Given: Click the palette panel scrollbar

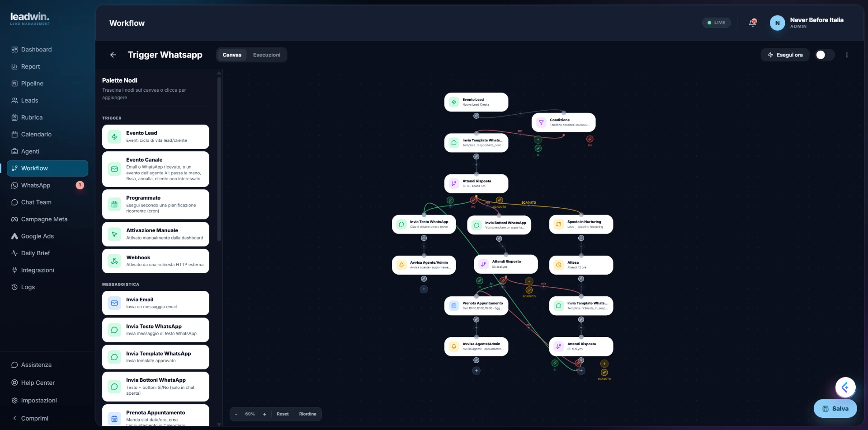Looking at the screenshot, I should [219, 158].
